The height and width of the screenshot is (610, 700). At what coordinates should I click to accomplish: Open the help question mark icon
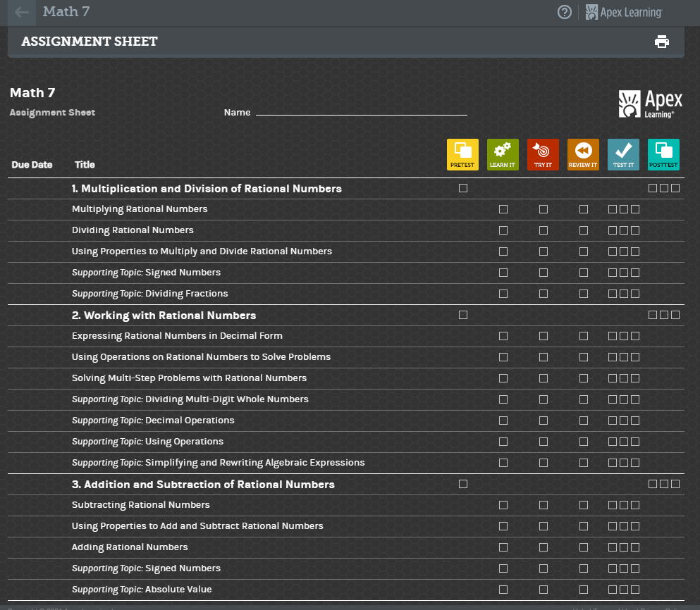coord(564,12)
